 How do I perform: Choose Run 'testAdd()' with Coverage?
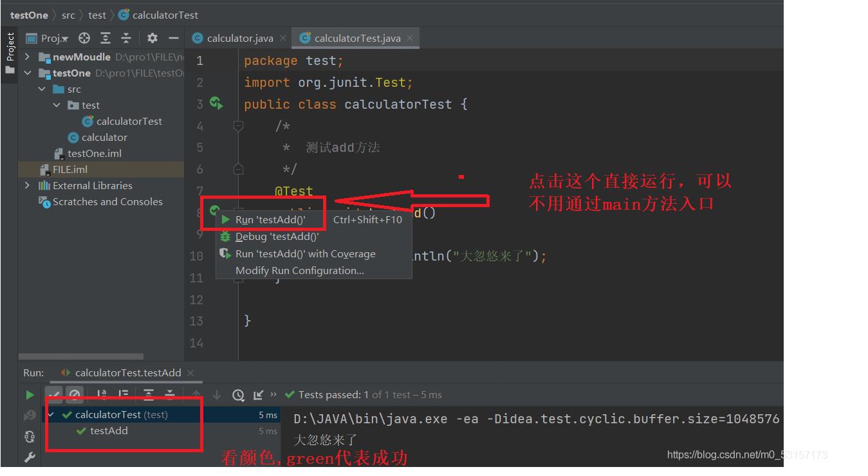[313, 253]
